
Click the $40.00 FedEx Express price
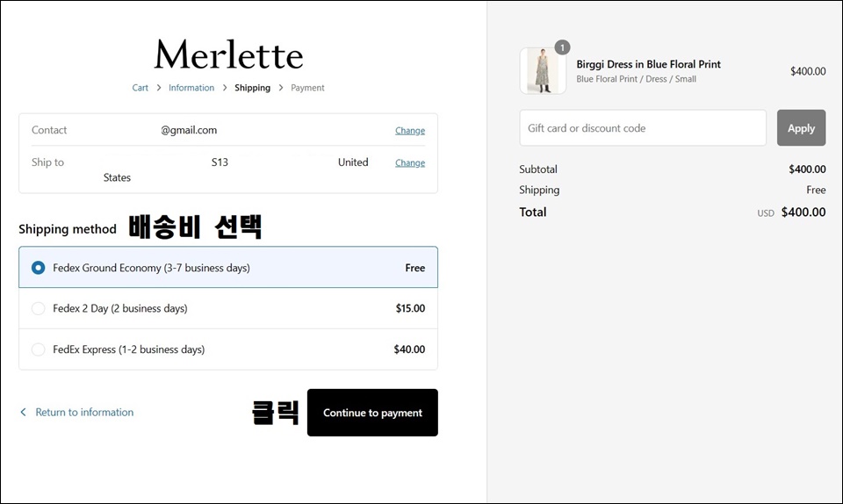409,349
